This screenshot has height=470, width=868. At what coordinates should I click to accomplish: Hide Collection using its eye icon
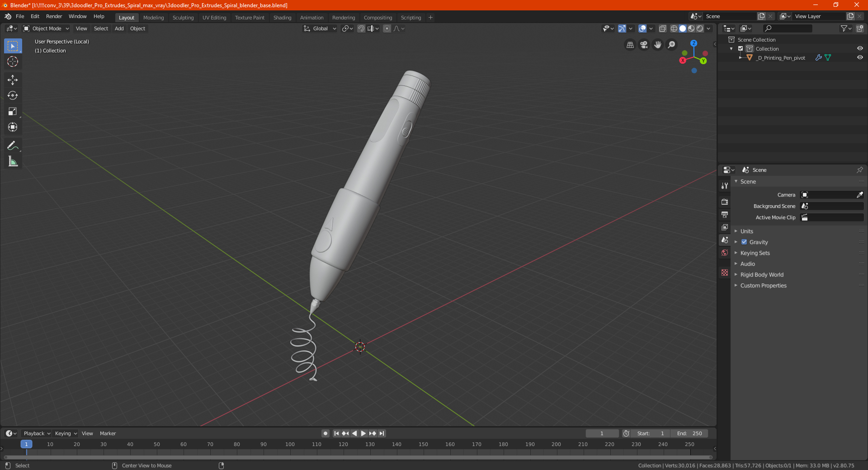tap(860, 48)
